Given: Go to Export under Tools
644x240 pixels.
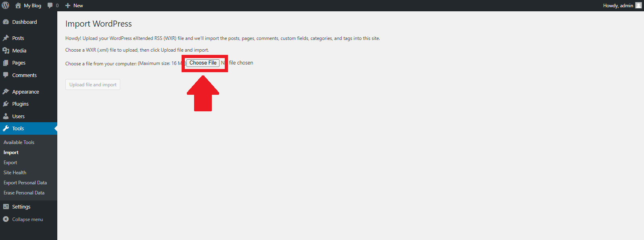Looking at the screenshot, I should click(x=10, y=163).
